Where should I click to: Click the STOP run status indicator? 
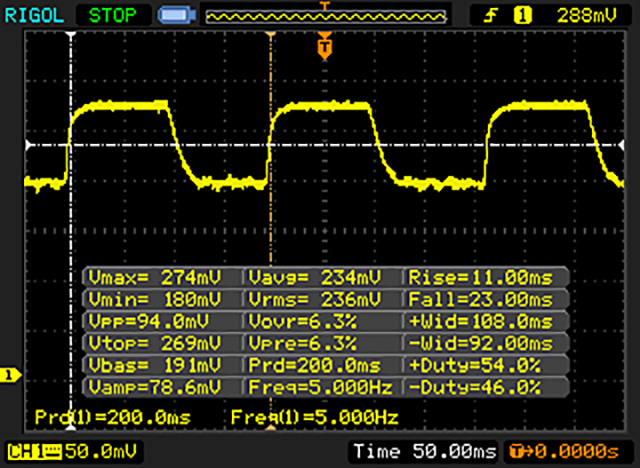pyautogui.click(x=112, y=16)
